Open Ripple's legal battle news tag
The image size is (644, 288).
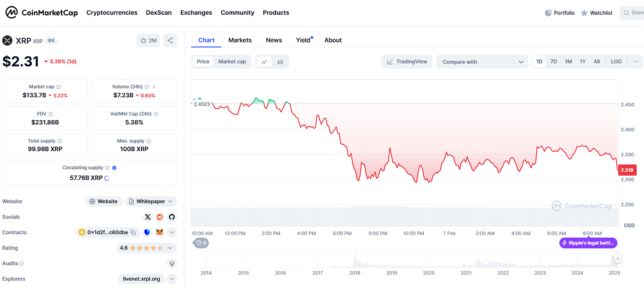pos(588,243)
